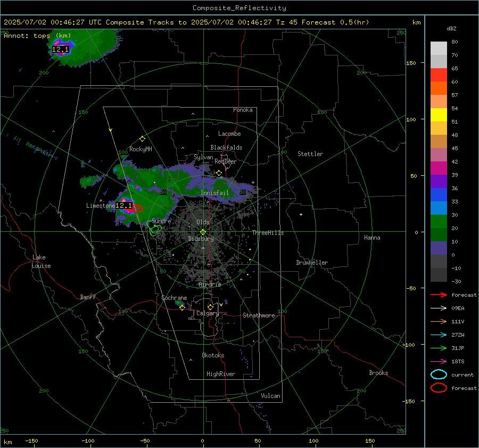479x448 pixels.
Task: Click the Composite_Reflectivity title
Action: coord(239,8)
